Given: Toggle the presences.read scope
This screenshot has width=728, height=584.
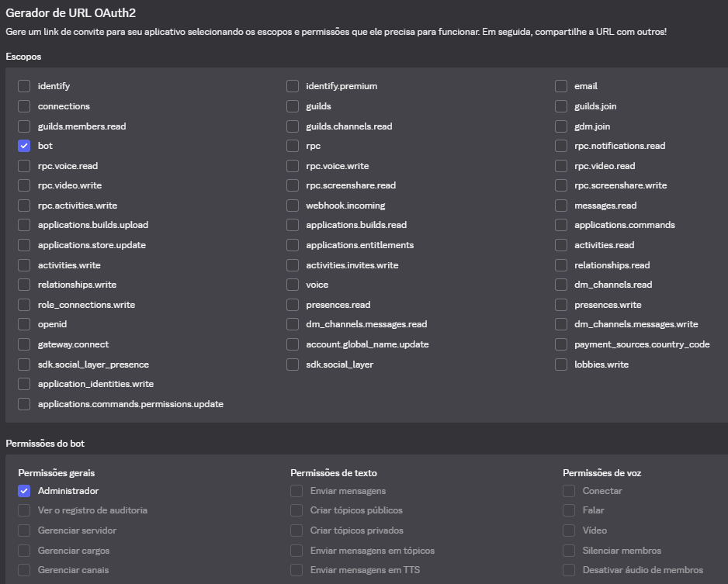Looking at the screenshot, I should tap(293, 305).
